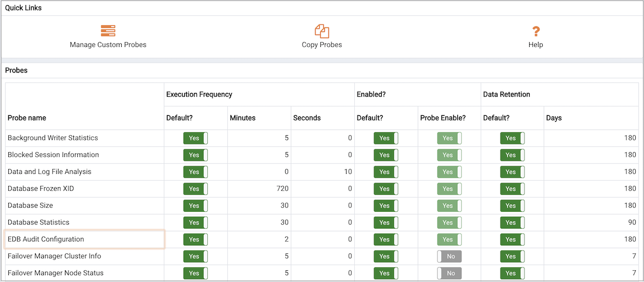
Task: Click the Days column header
Action: [x=554, y=118]
